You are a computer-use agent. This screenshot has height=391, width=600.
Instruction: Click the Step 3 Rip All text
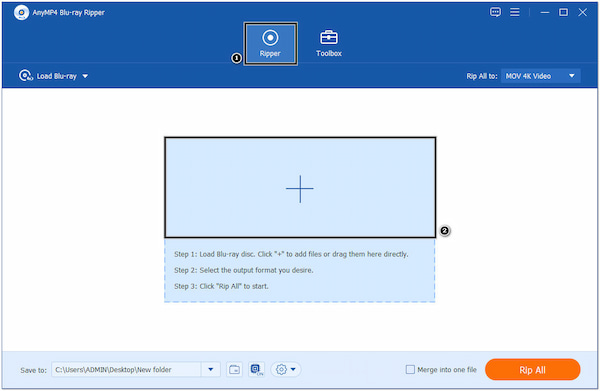(221, 286)
